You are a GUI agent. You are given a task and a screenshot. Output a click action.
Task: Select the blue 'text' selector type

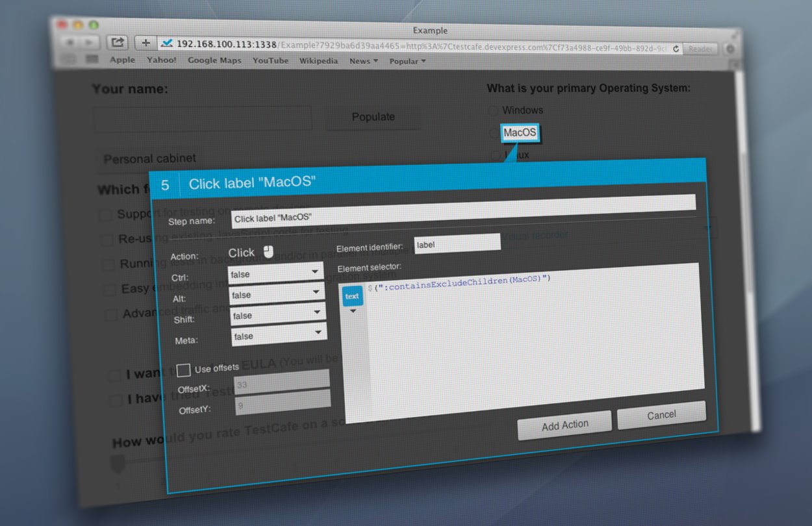coord(351,295)
